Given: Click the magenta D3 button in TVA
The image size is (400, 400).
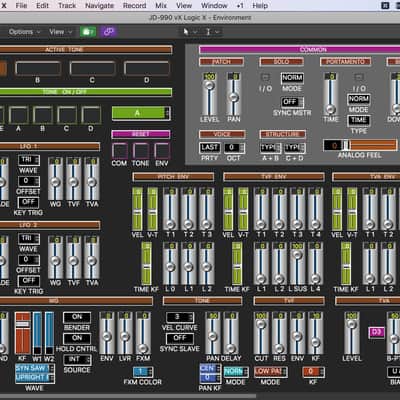Looking at the screenshot, I should pos(376,332).
